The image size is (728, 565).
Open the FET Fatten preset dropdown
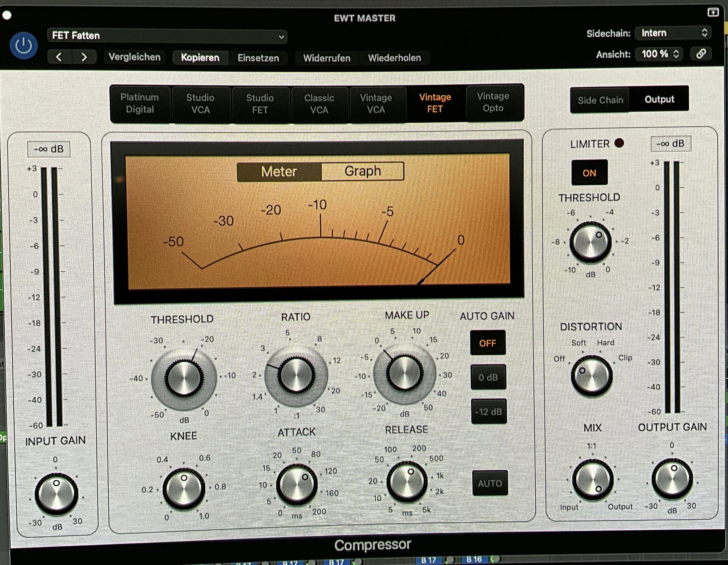pyautogui.click(x=167, y=36)
